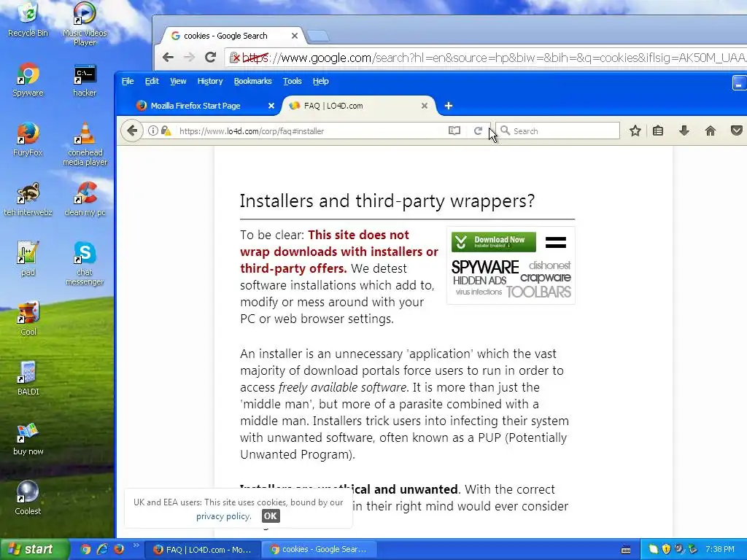
Task: Launch the clean my pc shortcut
Action: pos(85,200)
